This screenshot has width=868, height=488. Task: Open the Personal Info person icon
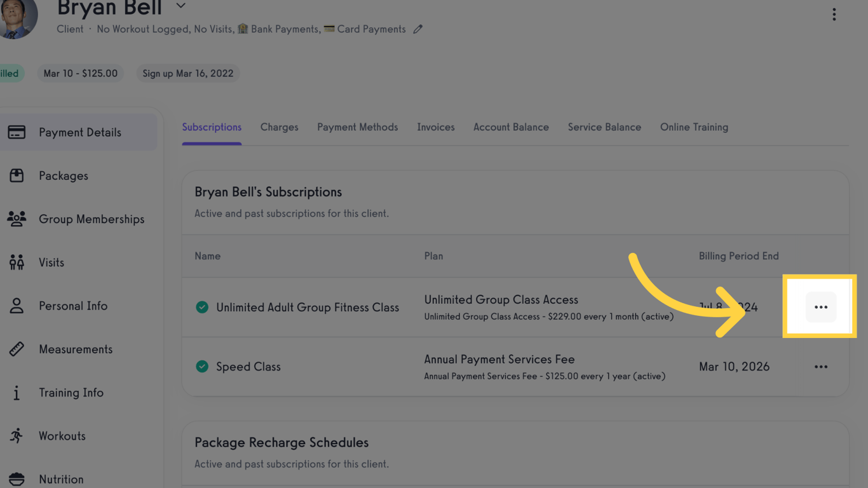(x=17, y=306)
